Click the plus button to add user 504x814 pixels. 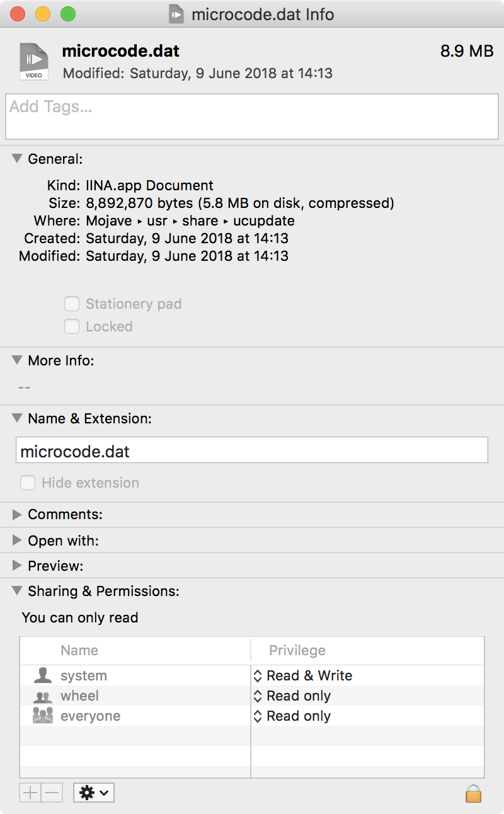click(30, 793)
